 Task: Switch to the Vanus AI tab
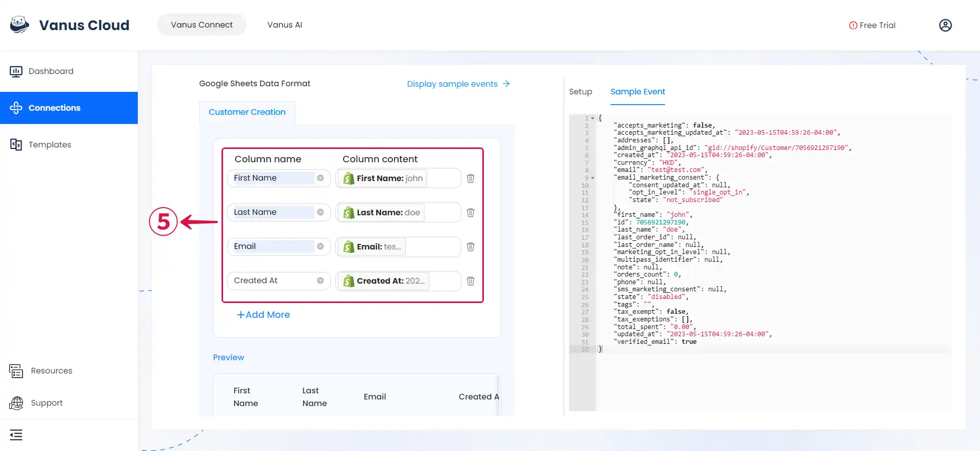[x=285, y=25]
